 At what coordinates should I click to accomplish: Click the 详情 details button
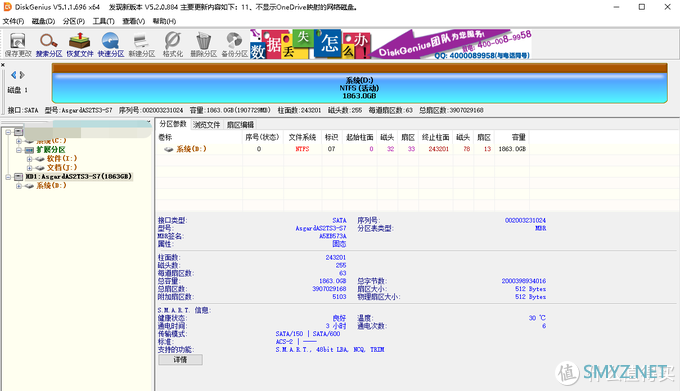tap(180, 360)
